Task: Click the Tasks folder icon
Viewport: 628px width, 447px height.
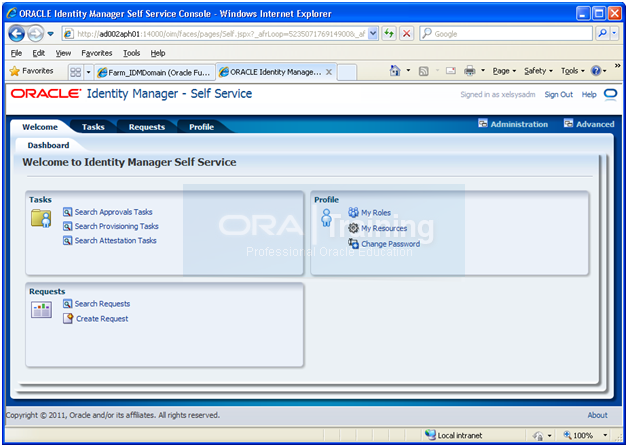Action: [x=41, y=218]
